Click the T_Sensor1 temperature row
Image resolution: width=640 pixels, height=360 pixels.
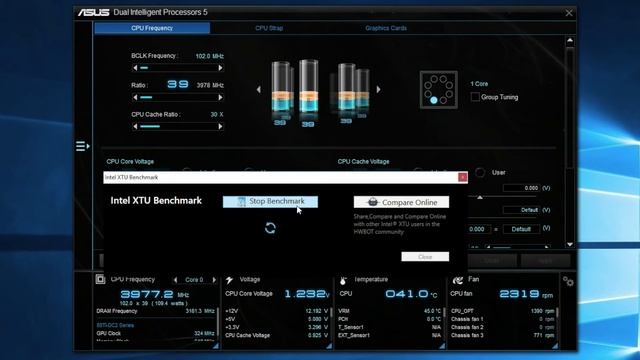pyautogui.click(x=389, y=327)
